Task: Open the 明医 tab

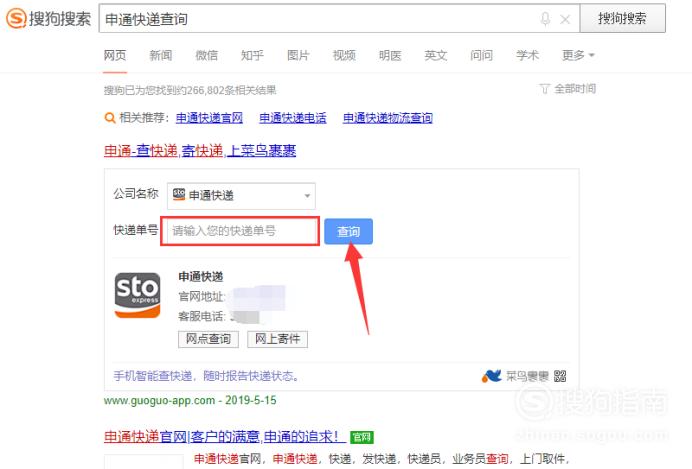Action: [x=390, y=56]
